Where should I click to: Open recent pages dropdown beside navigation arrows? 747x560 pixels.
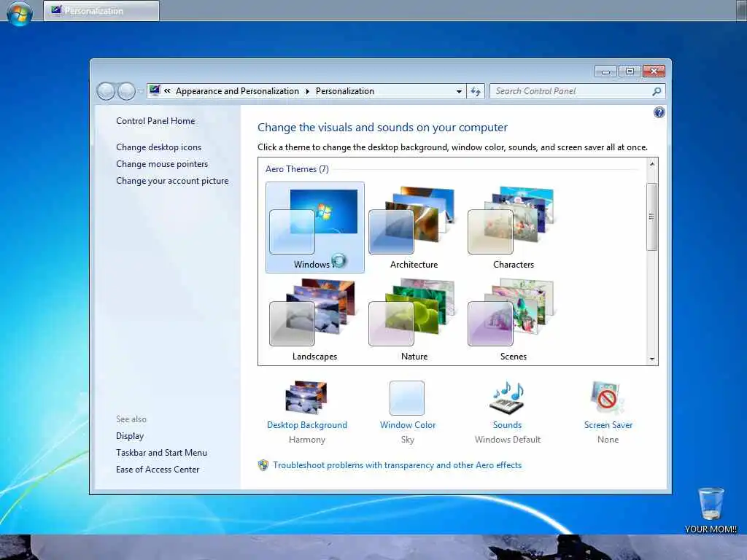[x=141, y=91]
